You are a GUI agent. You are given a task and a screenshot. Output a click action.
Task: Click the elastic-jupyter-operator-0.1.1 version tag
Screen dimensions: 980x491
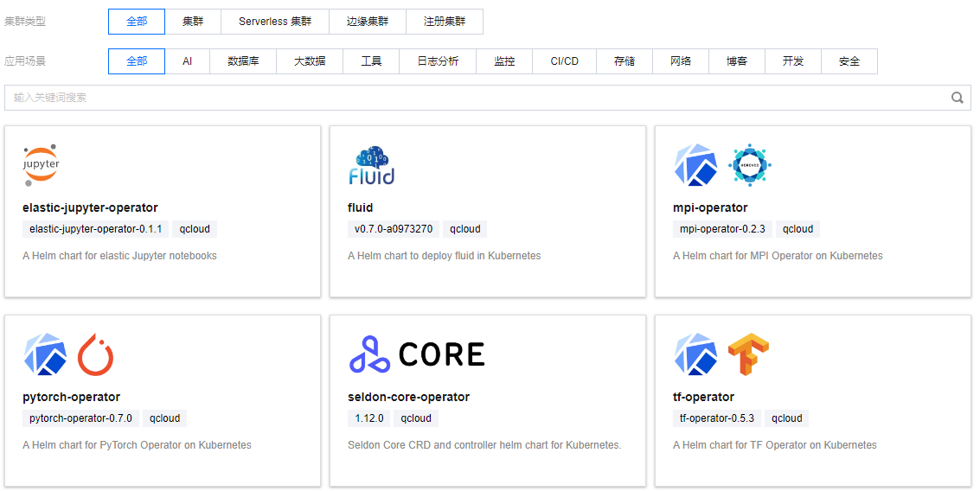(x=96, y=229)
